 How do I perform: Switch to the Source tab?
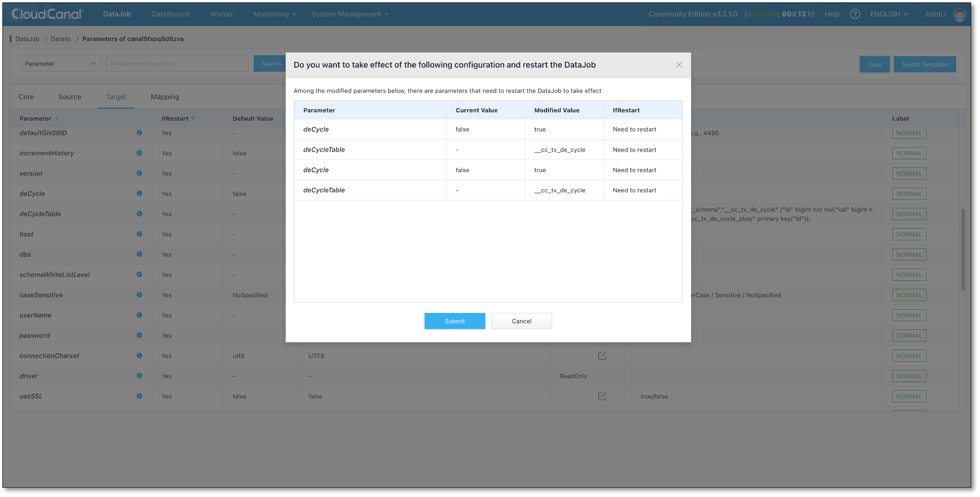[69, 97]
